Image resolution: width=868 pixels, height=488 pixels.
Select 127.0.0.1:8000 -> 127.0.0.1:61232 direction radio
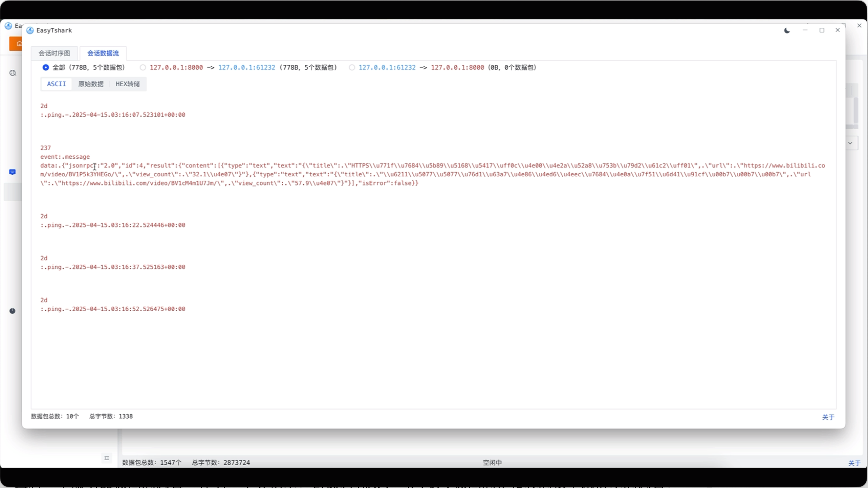point(142,68)
